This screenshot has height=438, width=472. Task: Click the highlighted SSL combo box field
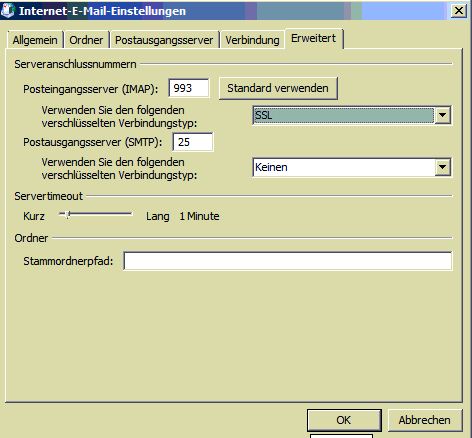(344, 115)
